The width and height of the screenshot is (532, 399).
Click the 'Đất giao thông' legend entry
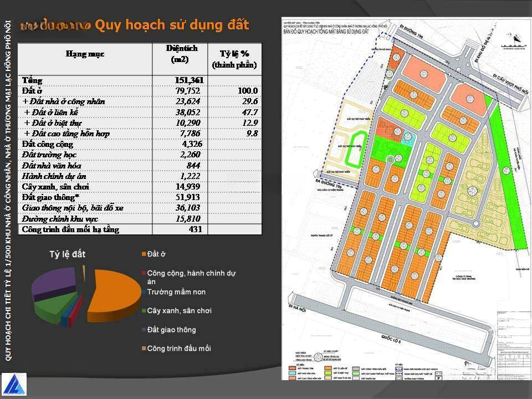coord(171,330)
